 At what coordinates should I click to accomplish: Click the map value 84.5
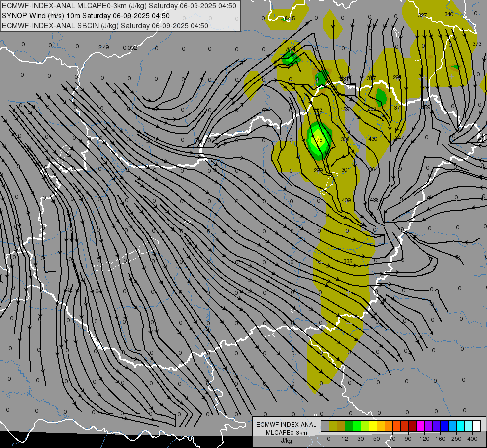(x=290, y=18)
